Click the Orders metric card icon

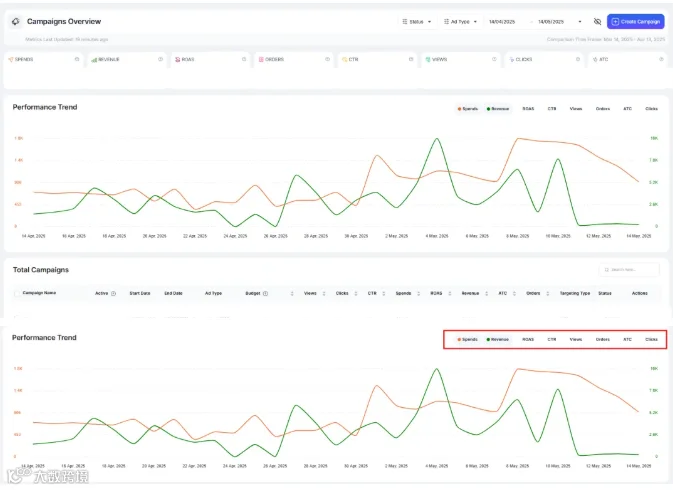pos(261,60)
